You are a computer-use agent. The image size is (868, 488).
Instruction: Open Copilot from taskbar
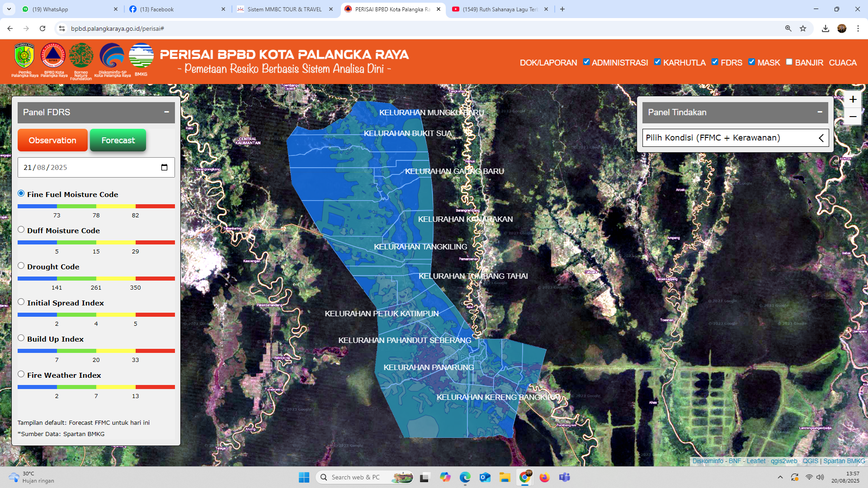pos(445,477)
